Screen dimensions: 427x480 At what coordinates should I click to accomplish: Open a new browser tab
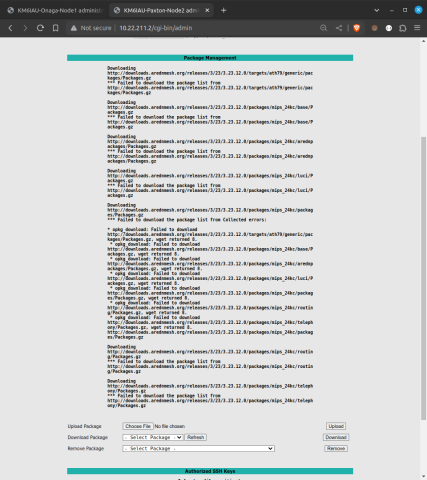(x=224, y=10)
